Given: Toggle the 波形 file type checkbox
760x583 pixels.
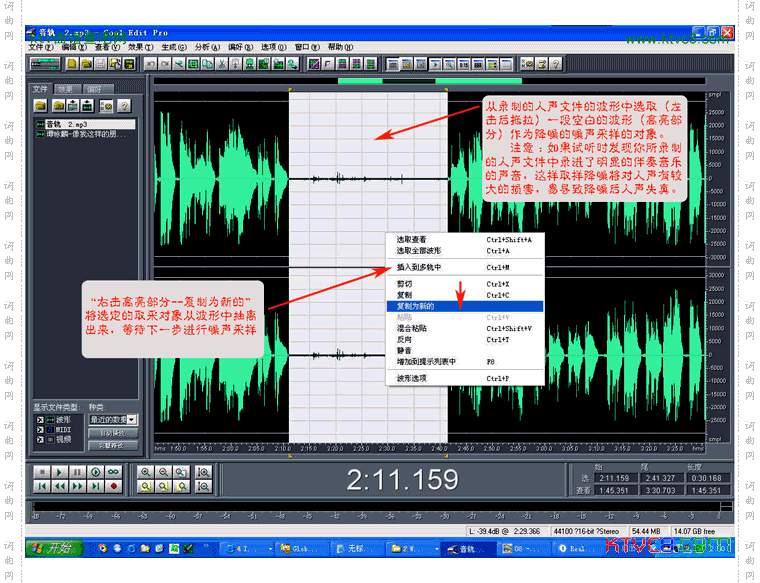Looking at the screenshot, I should [x=40, y=420].
